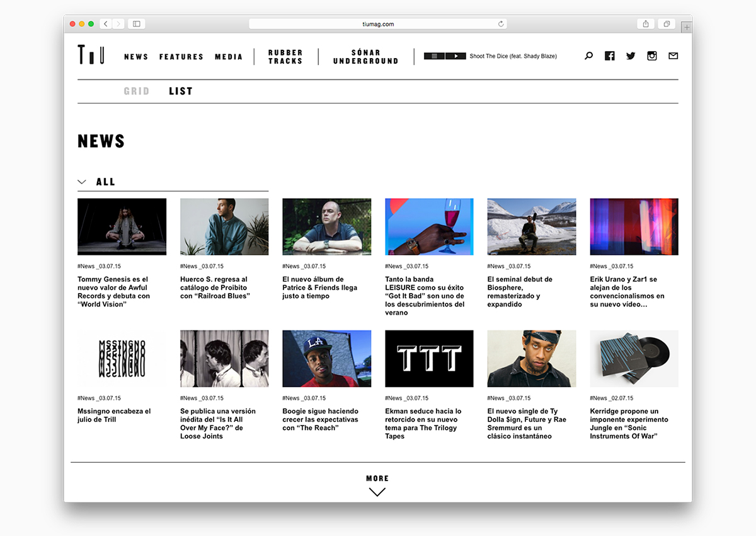The image size is (756, 536).
Task: Open the player playlist icon
Action: click(x=434, y=56)
